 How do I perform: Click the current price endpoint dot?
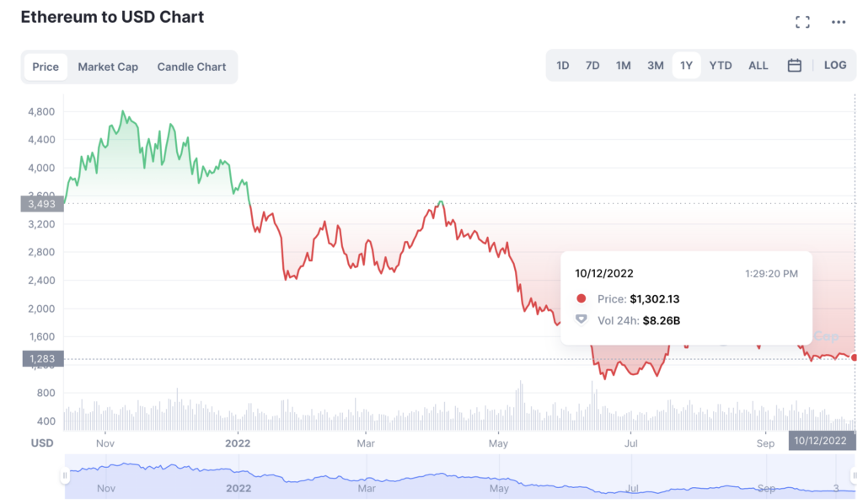click(x=855, y=357)
